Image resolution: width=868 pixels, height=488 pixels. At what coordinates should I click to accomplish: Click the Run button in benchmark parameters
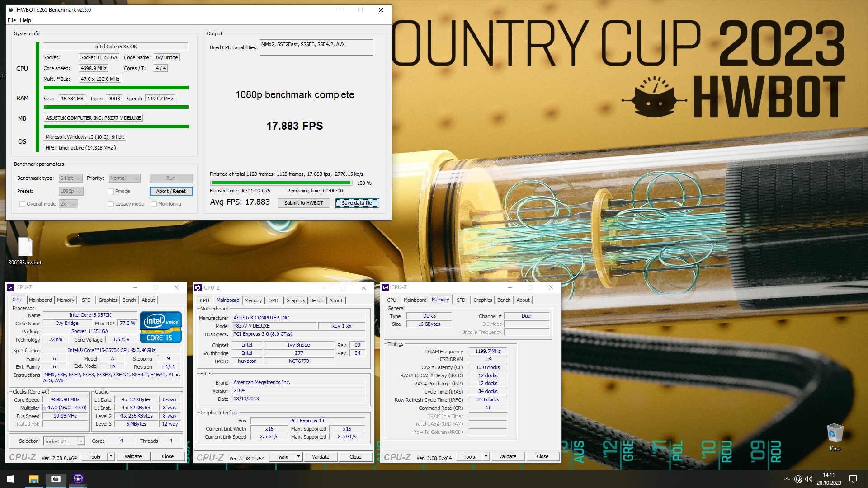point(171,178)
